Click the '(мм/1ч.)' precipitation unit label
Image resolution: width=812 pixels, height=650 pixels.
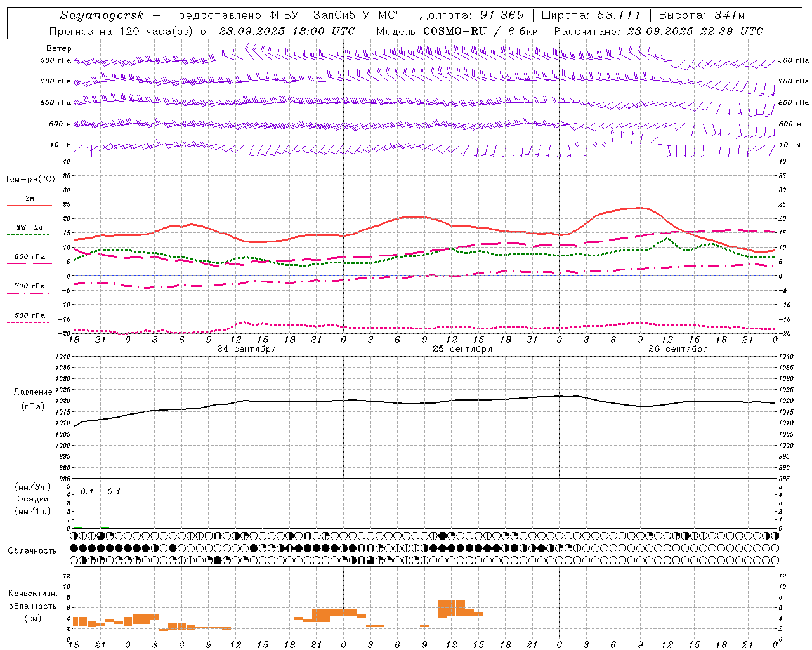pyautogui.click(x=33, y=511)
